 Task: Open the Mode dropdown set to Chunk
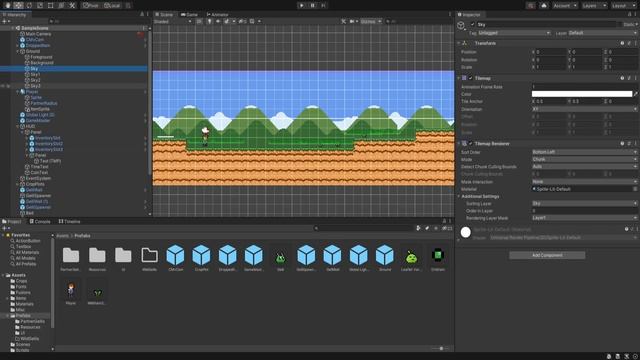point(584,159)
